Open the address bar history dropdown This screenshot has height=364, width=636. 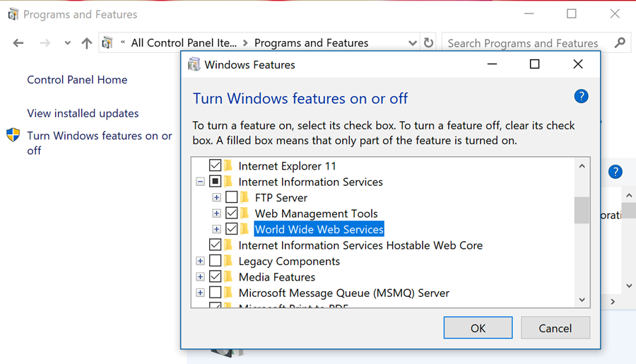413,43
